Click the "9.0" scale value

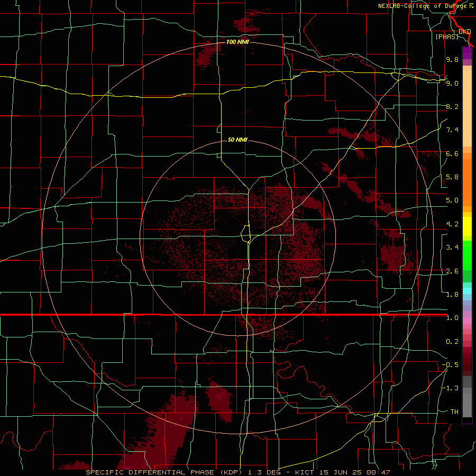pyautogui.click(x=452, y=83)
